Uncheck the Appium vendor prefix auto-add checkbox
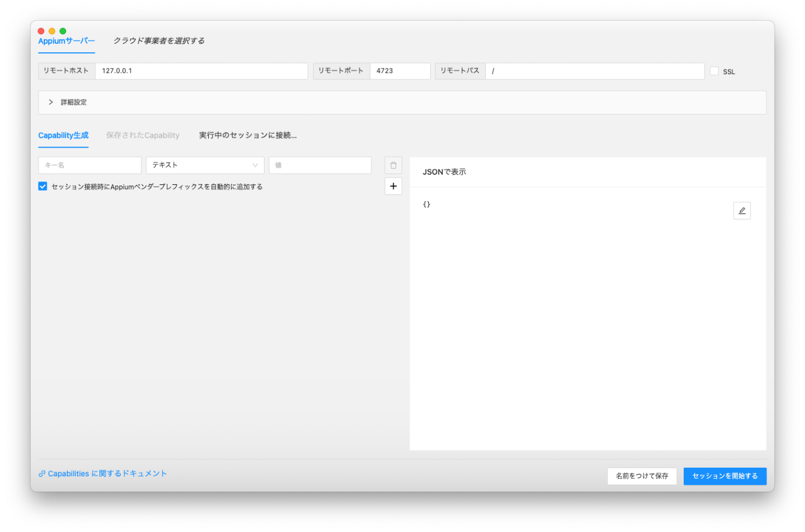 pos(43,186)
